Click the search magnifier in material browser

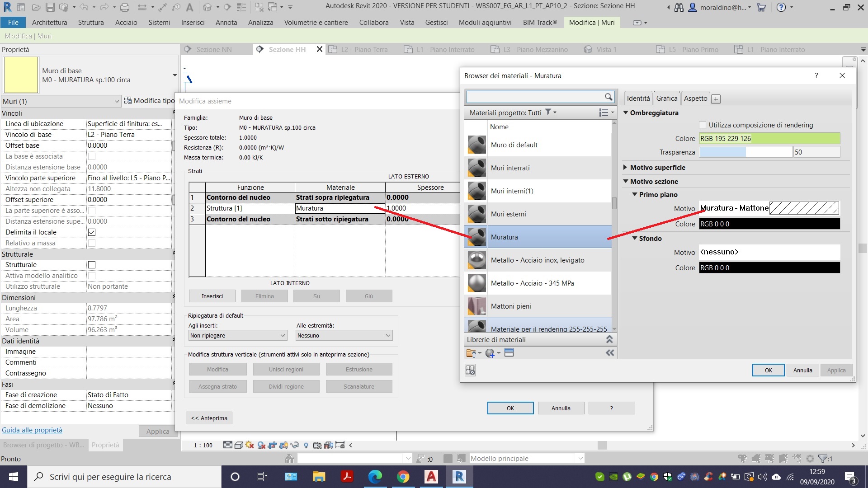[609, 97]
